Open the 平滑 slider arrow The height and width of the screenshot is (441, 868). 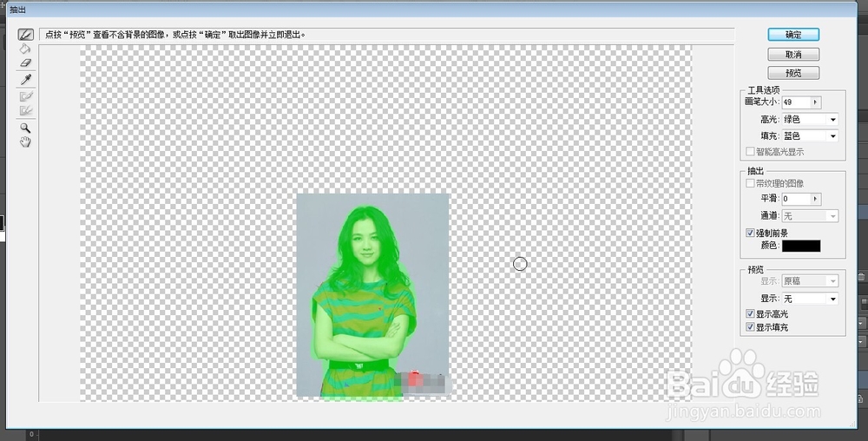816,199
